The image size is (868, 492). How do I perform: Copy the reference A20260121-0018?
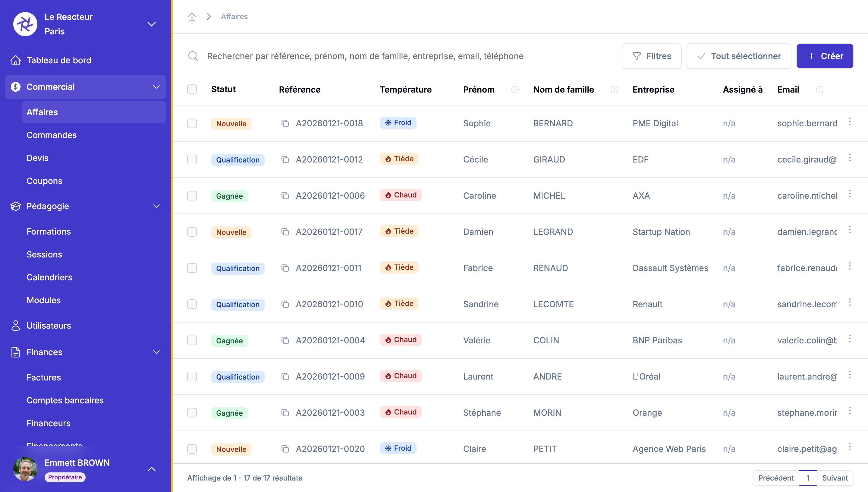pos(285,123)
